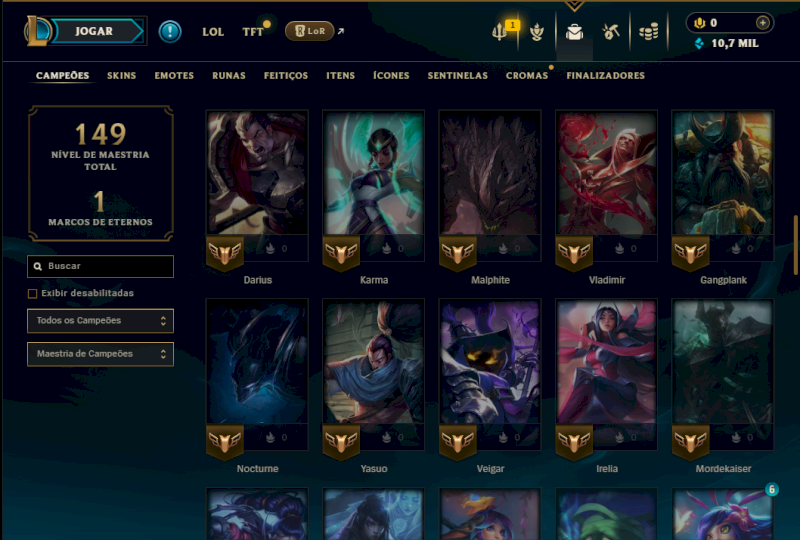The image size is (800, 540).
Task: Expand the Maestria de Campeões sort dropdown
Action: coord(101,354)
